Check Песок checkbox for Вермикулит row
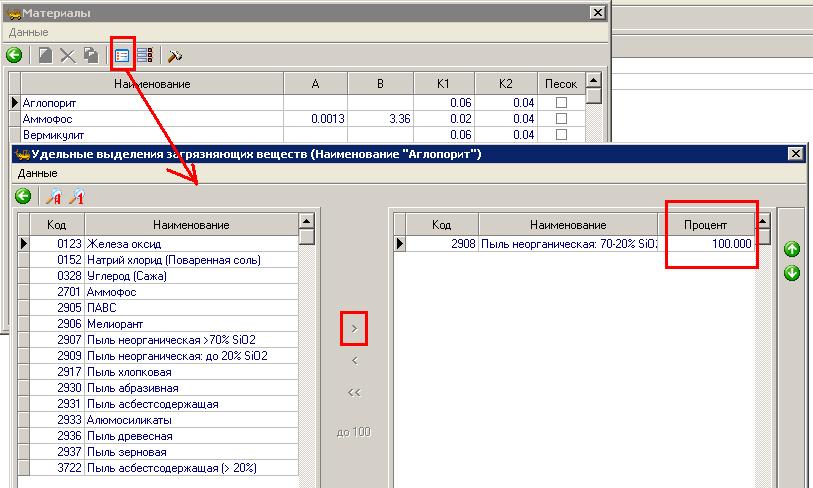Screen dimensions: 813x488 [561, 135]
